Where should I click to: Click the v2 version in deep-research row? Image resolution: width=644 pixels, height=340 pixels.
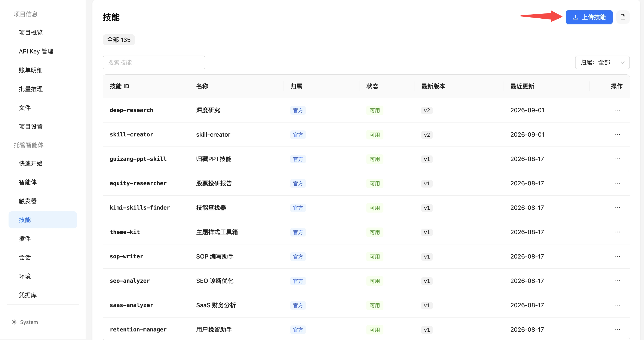(427, 110)
